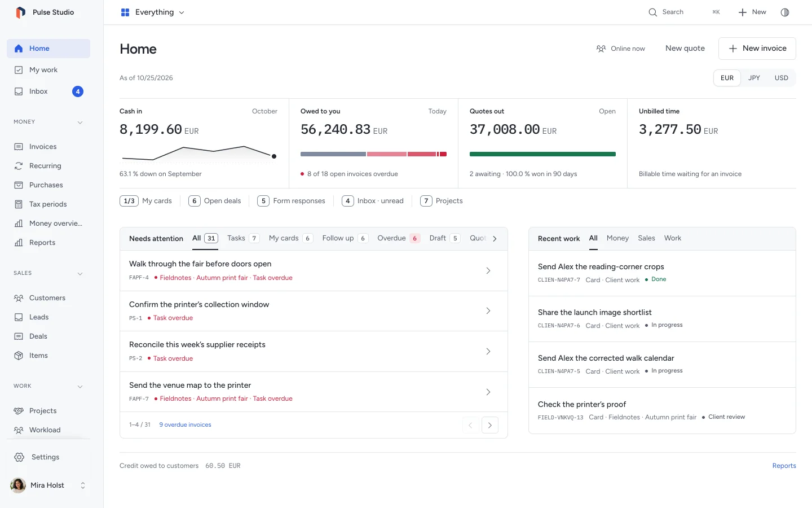This screenshot has width=812, height=508.
Task: Switch currency to USD
Action: point(781,78)
